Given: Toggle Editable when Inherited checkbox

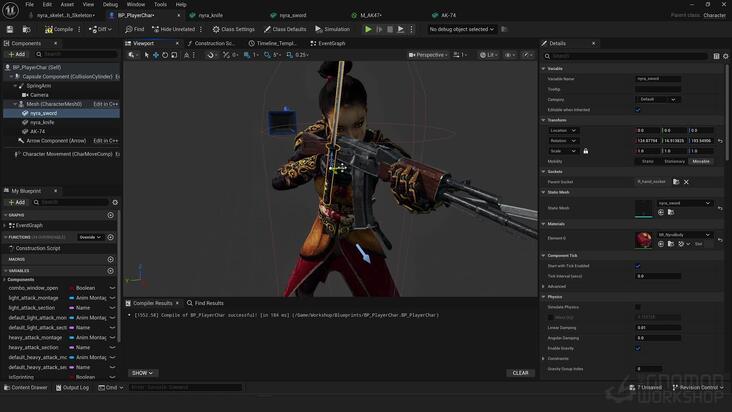Looking at the screenshot, I should pyautogui.click(x=638, y=109).
